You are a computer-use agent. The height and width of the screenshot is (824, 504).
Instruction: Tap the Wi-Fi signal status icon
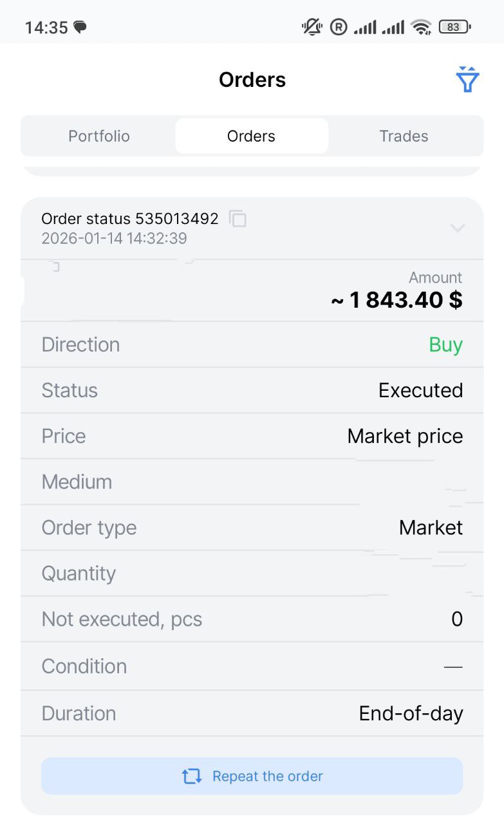pos(422,27)
